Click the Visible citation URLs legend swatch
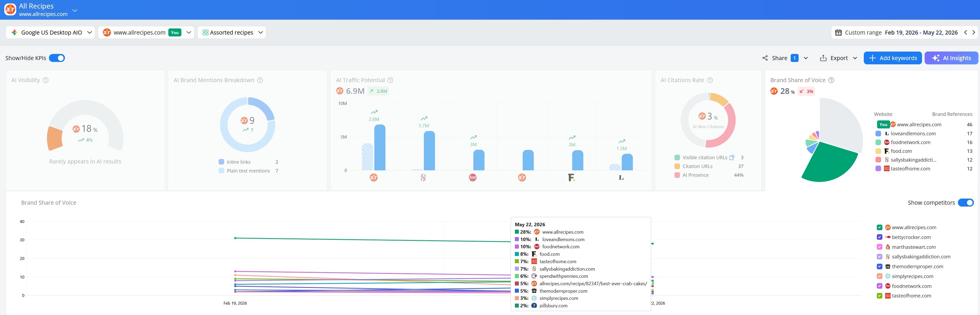The height and width of the screenshot is (315, 980). (x=677, y=157)
